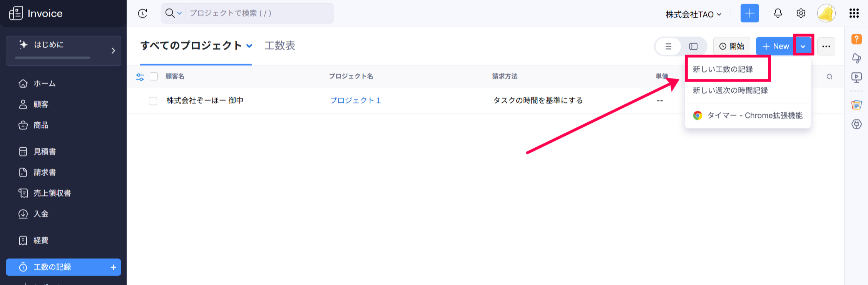868x285 pixels.
Task: Select 新しい工数の記録 from the menu
Action: pyautogui.click(x=722, y=69)
